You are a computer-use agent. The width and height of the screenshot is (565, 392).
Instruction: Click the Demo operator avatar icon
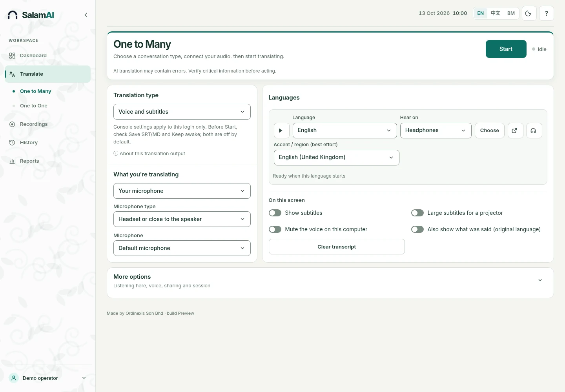point(14,378)
